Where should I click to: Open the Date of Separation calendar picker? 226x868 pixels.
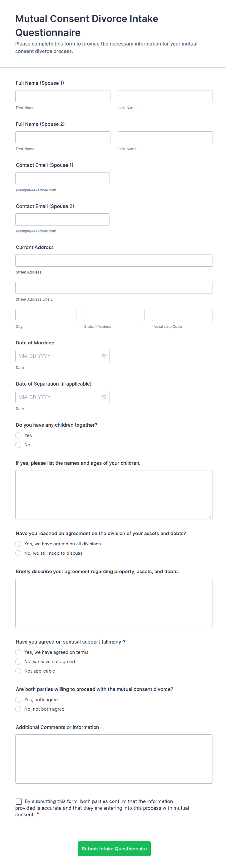(x=104, y=397)
